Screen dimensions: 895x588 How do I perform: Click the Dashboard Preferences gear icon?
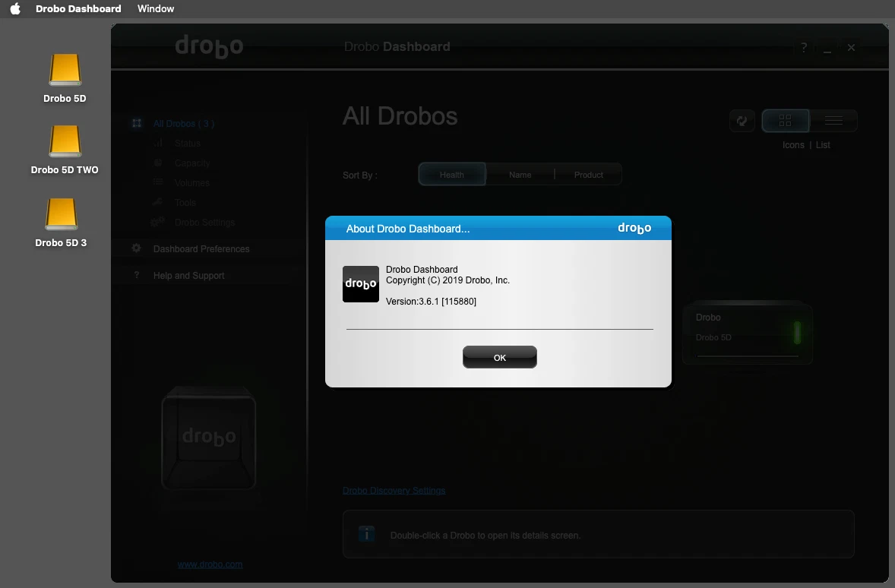(x=137, y=248)
